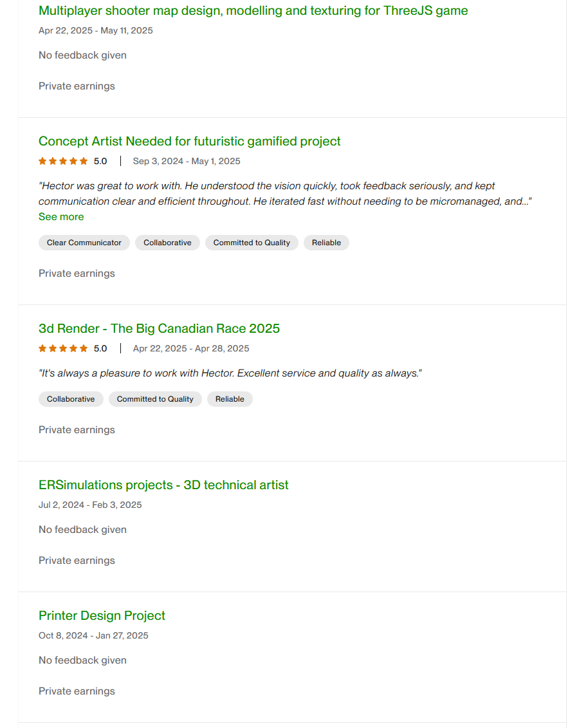Open ERSimulations projects 3D technical artist job
The image size is (579, 728).
(163, 485)
